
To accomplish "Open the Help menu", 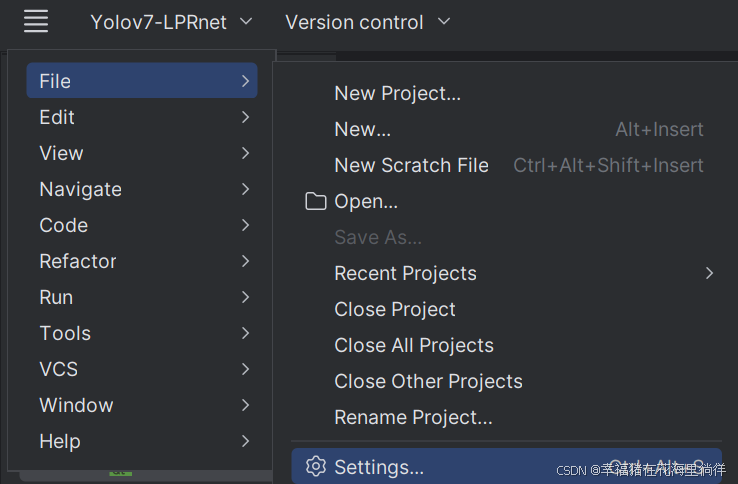I will (60, 441).
